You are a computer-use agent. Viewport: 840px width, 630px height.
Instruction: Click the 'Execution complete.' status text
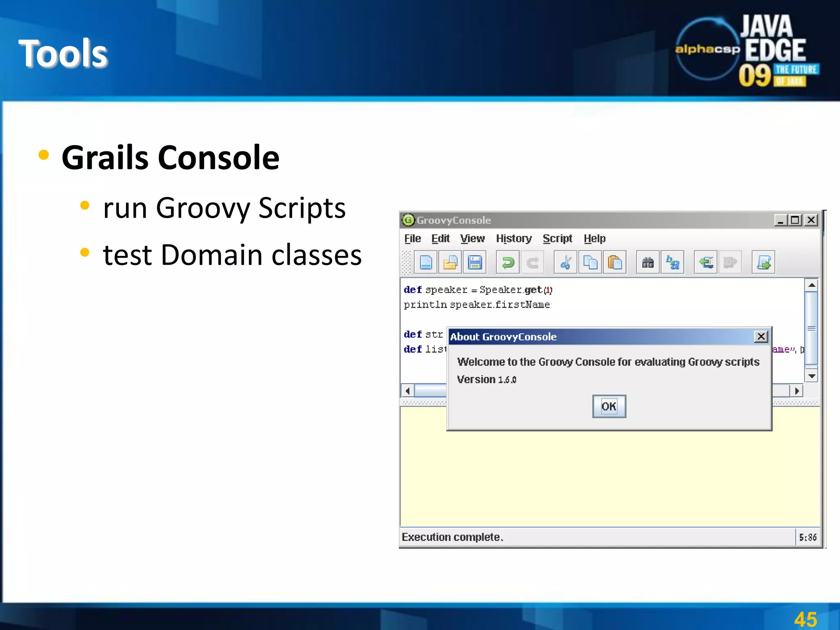(452, 537)
